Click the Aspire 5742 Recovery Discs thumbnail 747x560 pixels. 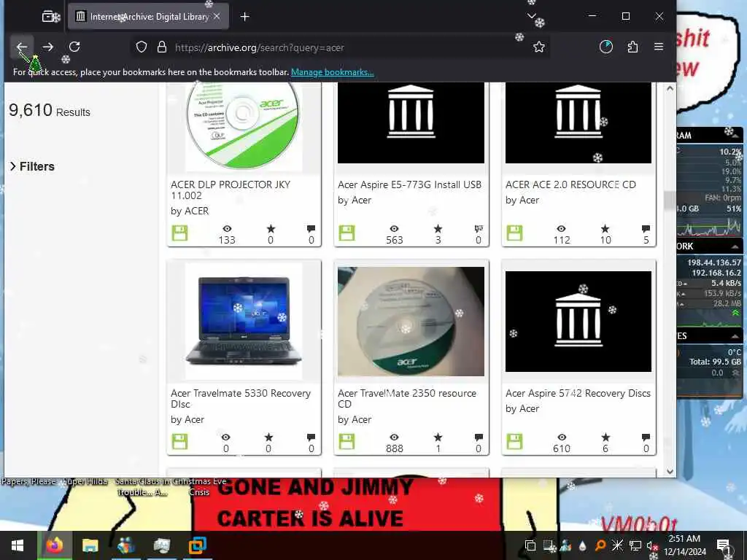tap(578, 322)
